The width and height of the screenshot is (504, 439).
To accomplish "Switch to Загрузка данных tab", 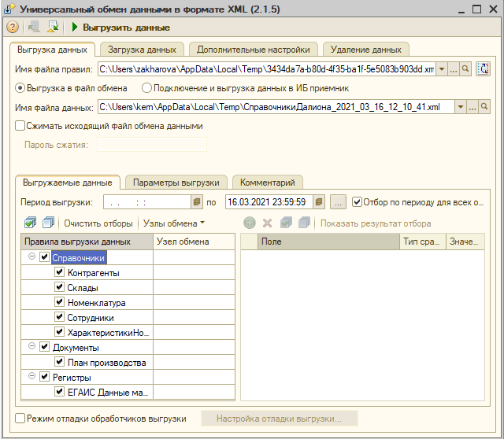I will [142, 50].
